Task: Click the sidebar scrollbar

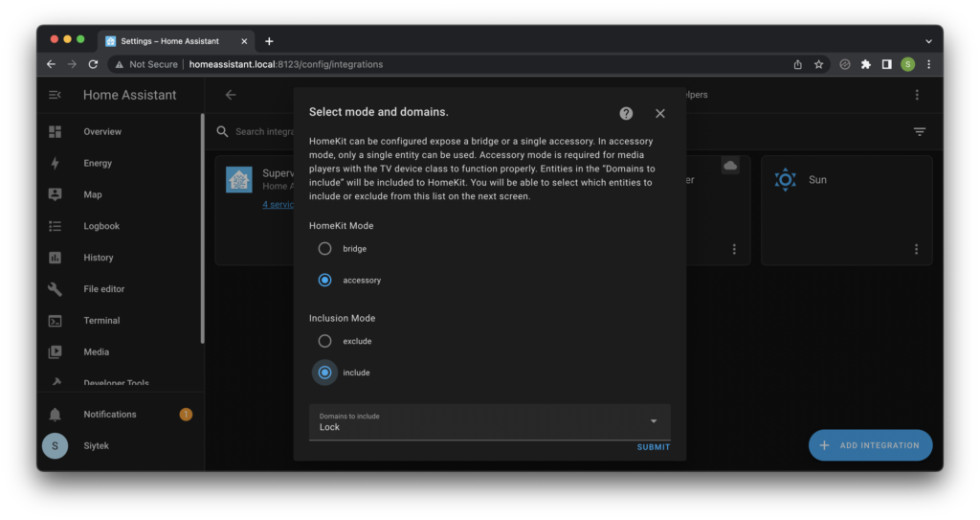Action: 202,229
